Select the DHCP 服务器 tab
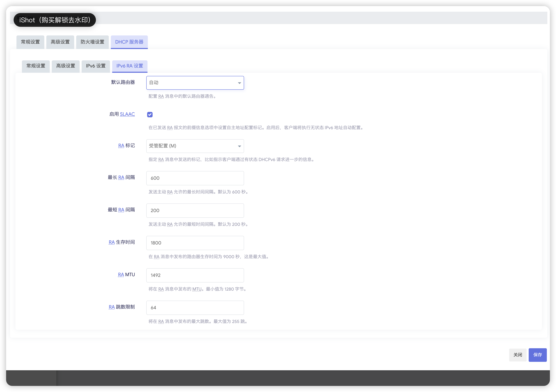The height and width of the screenshot is (392, 556). click(x=129, y=42)
